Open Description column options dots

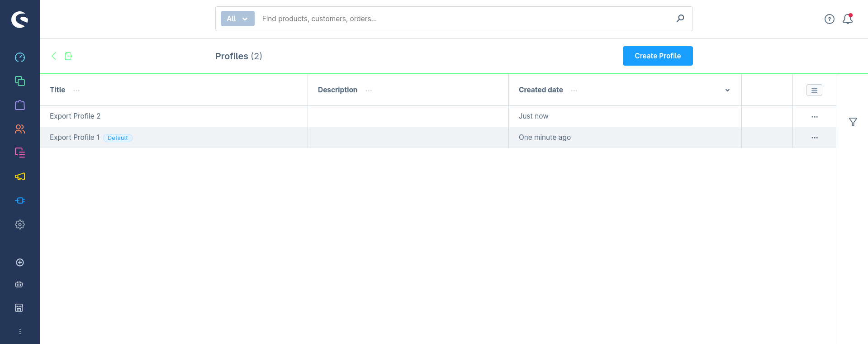[x=369, y=91]
